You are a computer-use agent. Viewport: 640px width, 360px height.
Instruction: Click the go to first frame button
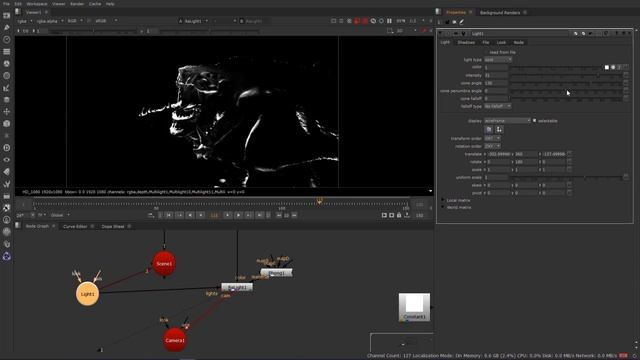(169, 215)
